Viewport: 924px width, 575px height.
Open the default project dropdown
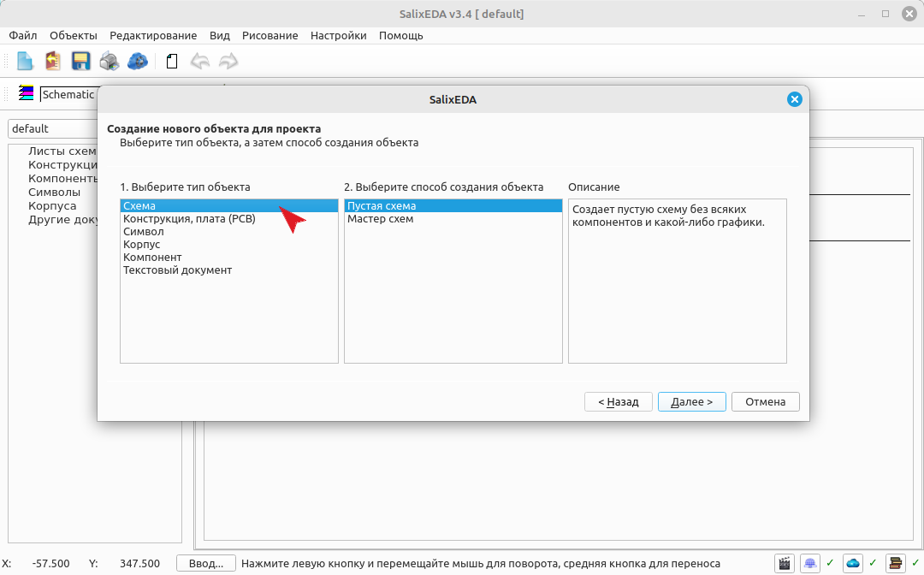(53, 128)
